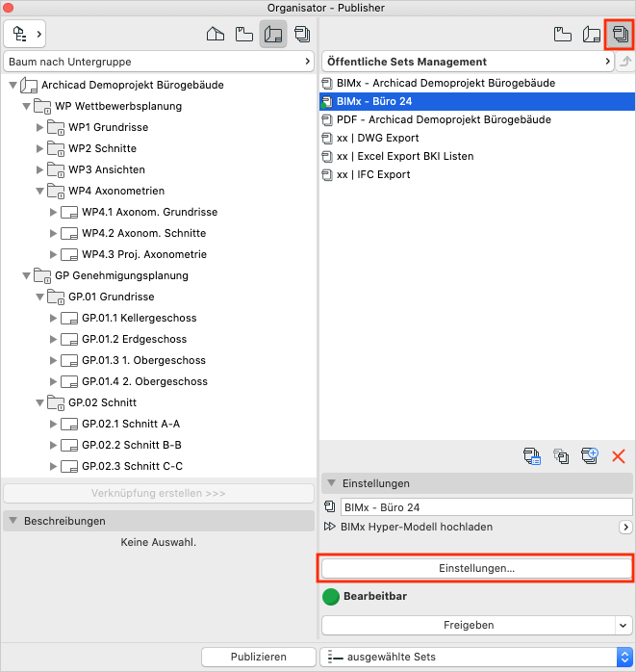Open Öffentliche Sets Management dropdown
The image size is (636, 672).
tap(468, 62)
